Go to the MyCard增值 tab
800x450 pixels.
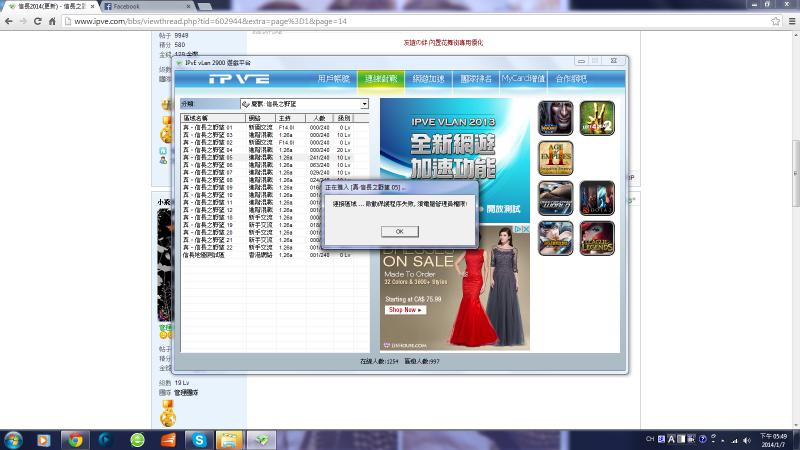[x=523, y=78]
